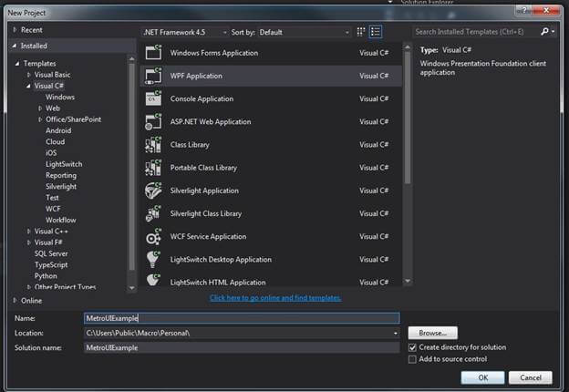Open the Sort by Default dropdown
The height and width of the screenshot is (392, 569).
(304, 32)
